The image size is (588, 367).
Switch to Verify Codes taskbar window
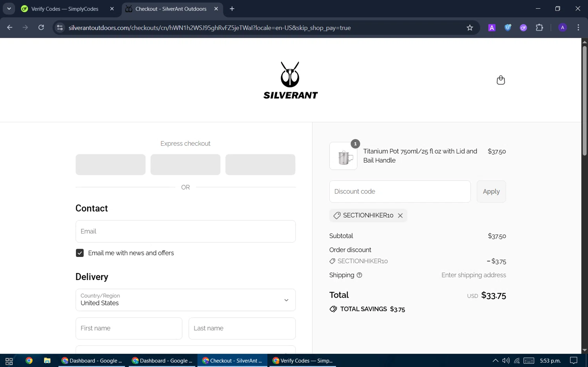(303, 361)
